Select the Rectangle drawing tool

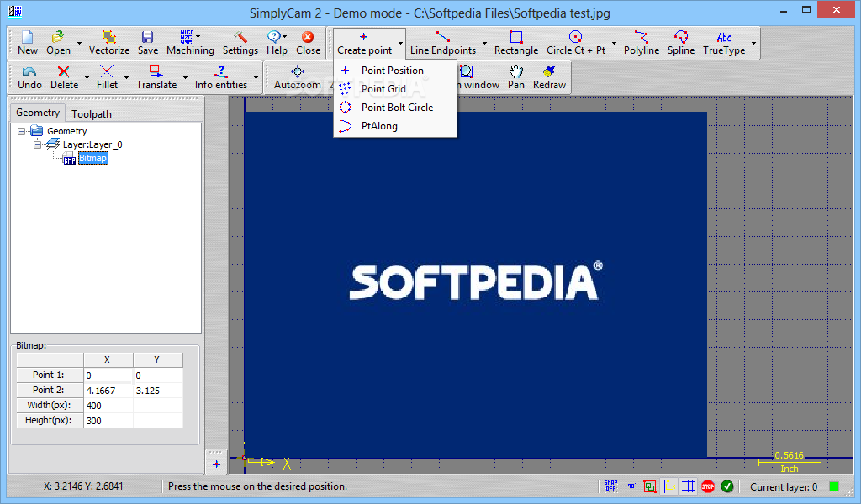(x=516, y=43)
